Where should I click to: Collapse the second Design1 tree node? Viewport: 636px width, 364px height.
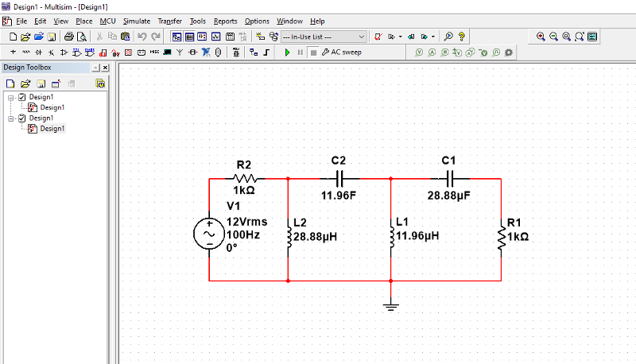pos(11,118)
